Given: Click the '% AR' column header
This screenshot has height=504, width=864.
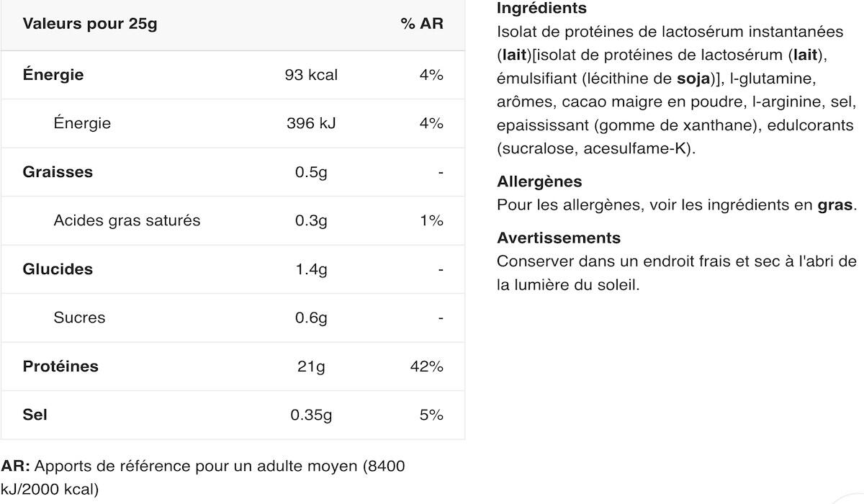Looking at the screenshot, I should click(422, 24).
